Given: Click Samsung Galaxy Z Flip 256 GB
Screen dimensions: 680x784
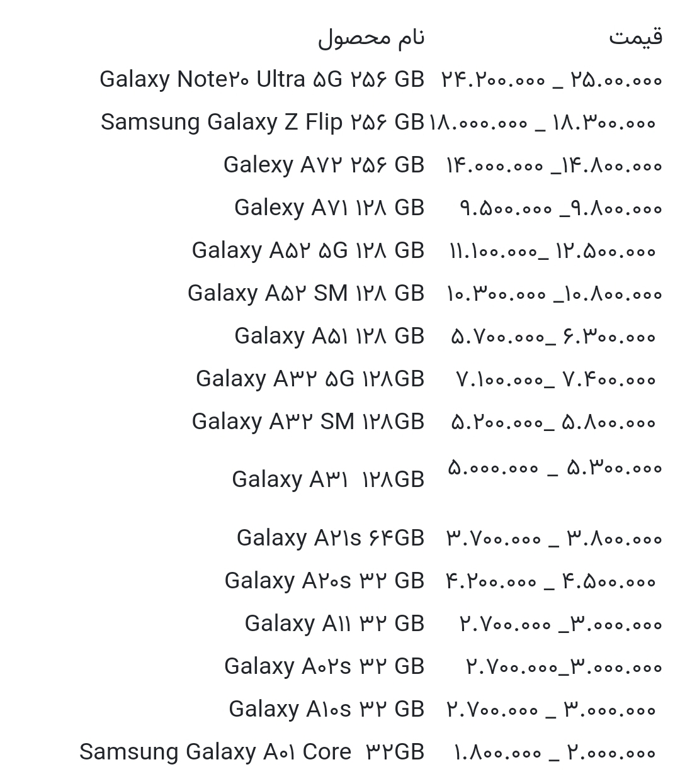Looking at the screenshot, I should [x=262, y=122].
